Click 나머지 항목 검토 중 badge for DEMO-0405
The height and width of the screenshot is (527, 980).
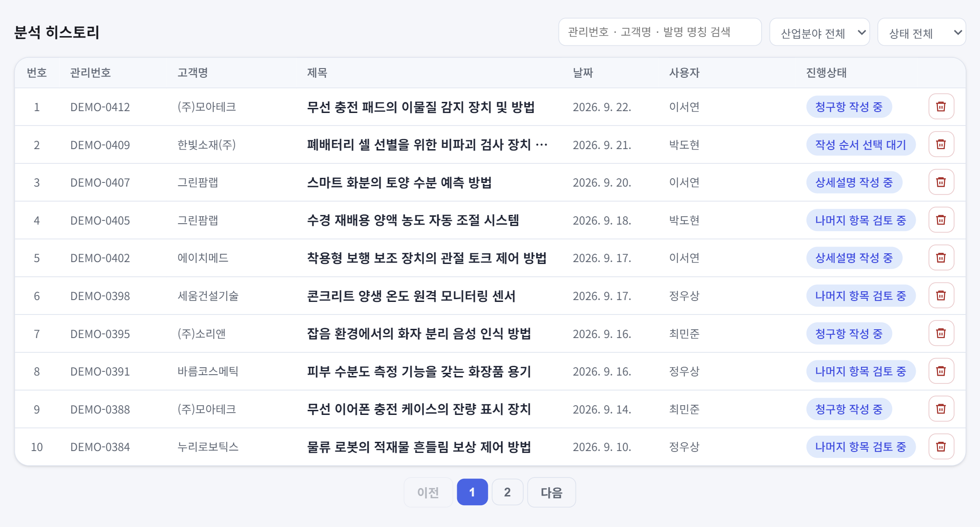[861, 220]
